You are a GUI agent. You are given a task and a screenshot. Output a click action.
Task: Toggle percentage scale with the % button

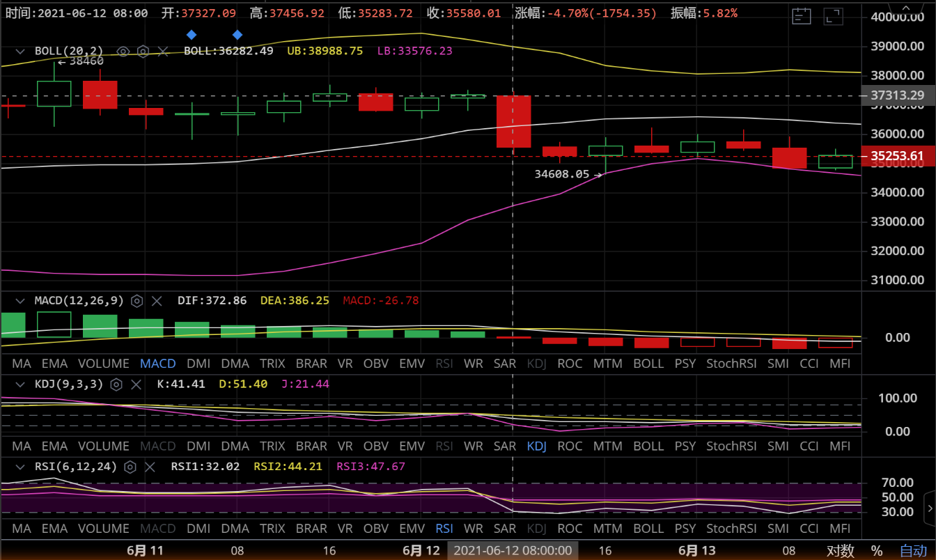point(877,551)
